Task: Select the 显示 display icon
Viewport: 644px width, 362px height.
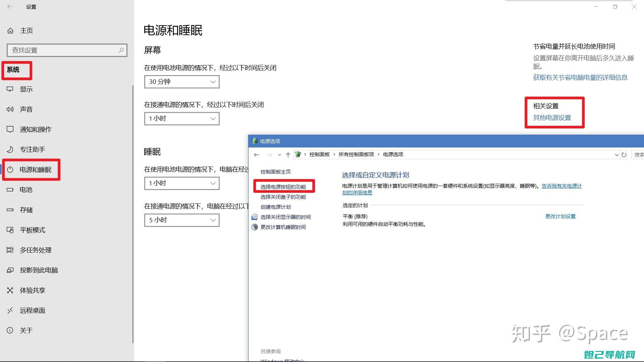Action: click(x=10, y=89)
